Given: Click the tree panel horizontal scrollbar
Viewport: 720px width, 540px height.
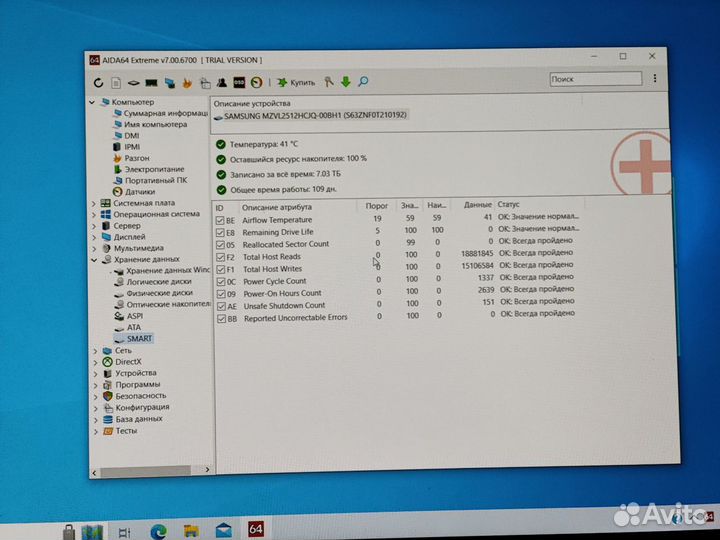Looking at the screenshot, I should (145, 471).
